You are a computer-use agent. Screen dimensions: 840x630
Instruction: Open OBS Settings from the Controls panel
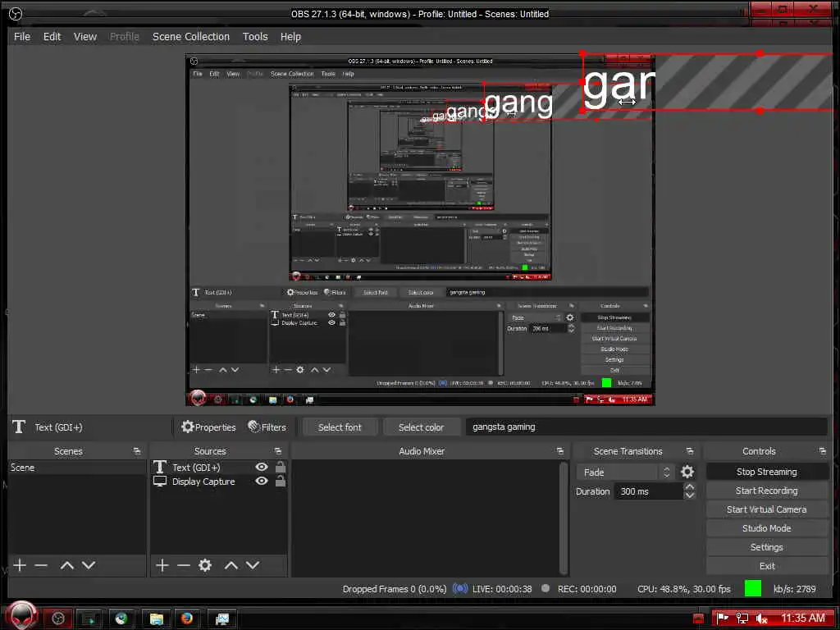coord(767,547)
